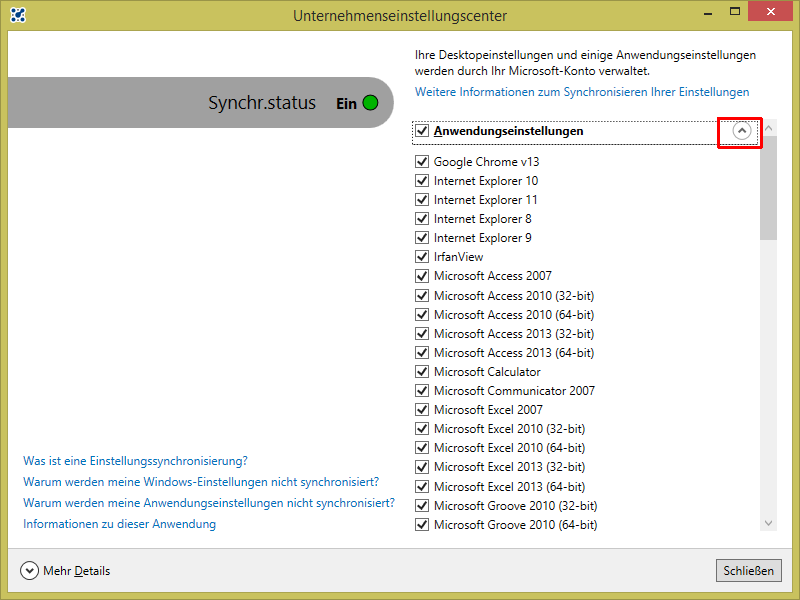The width and height of the screenshot is (800, 600).
Task: Open 'Was ist eine Einstellungssynchronisierung?' link
Action: click(x=135, y=461)
